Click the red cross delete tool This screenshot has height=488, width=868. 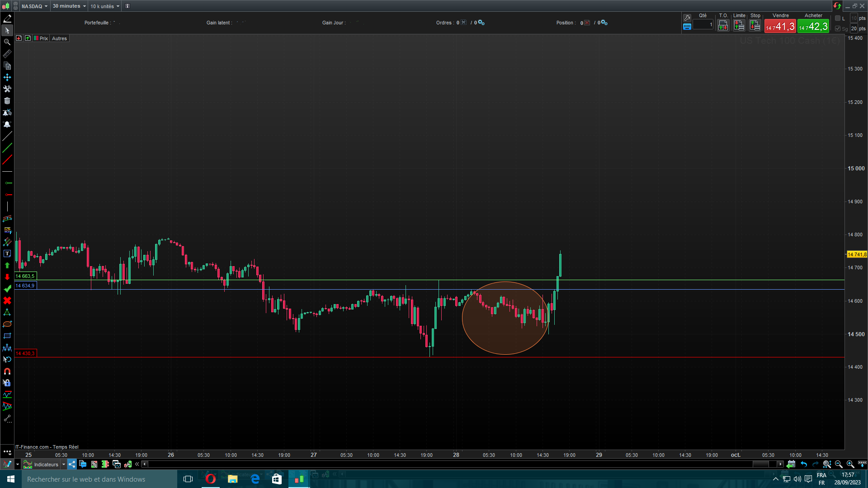point(7,300)
